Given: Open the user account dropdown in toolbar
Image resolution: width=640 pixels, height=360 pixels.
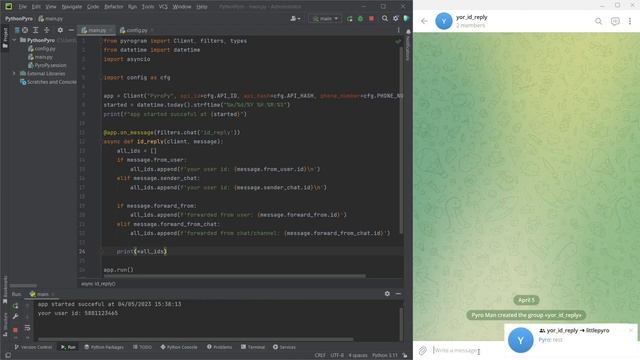Looking at the screenshot, I should (295, 18).
